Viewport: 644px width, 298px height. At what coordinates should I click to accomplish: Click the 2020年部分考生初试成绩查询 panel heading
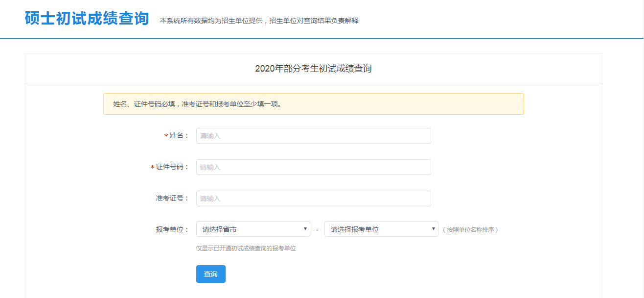(x=313, y=69)
